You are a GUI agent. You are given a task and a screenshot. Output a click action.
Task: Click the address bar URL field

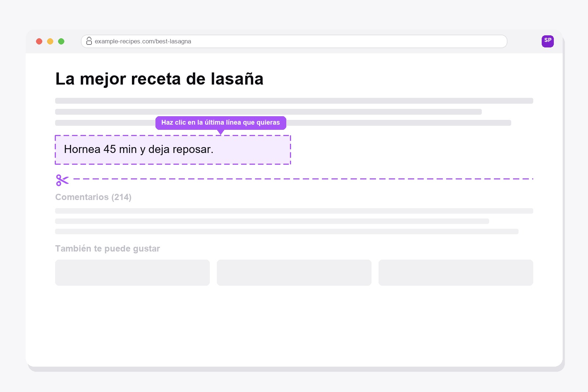pos(294,41)
